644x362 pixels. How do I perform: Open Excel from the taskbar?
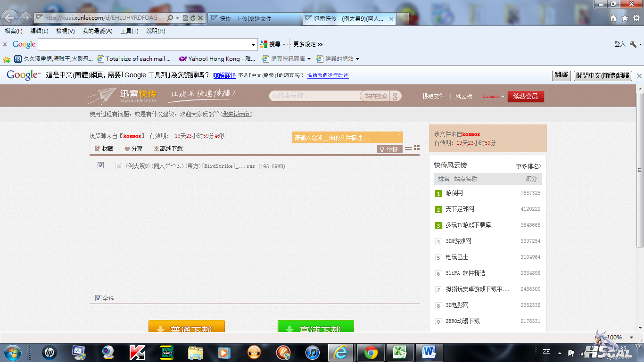pos(400,353)
